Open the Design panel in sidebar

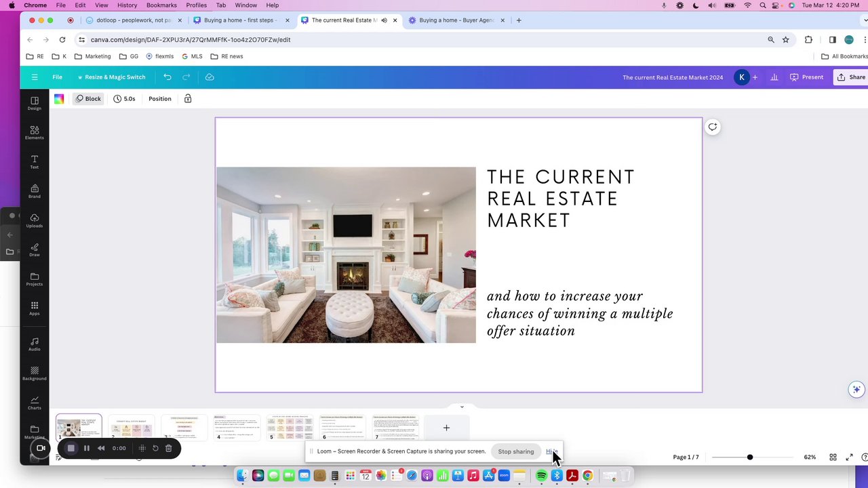coord(34,103)
